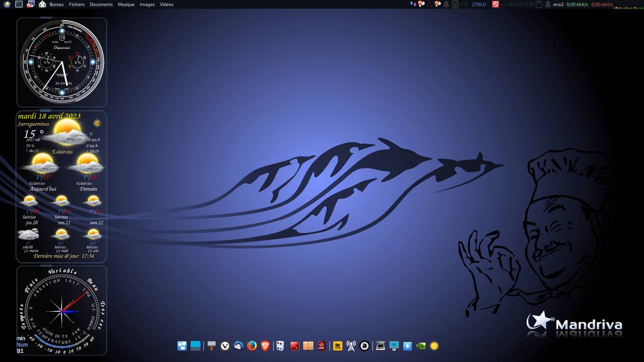Launch the yellow 'm' app icon
This screenshot has height=362, width=644.
tap(338, 346)
